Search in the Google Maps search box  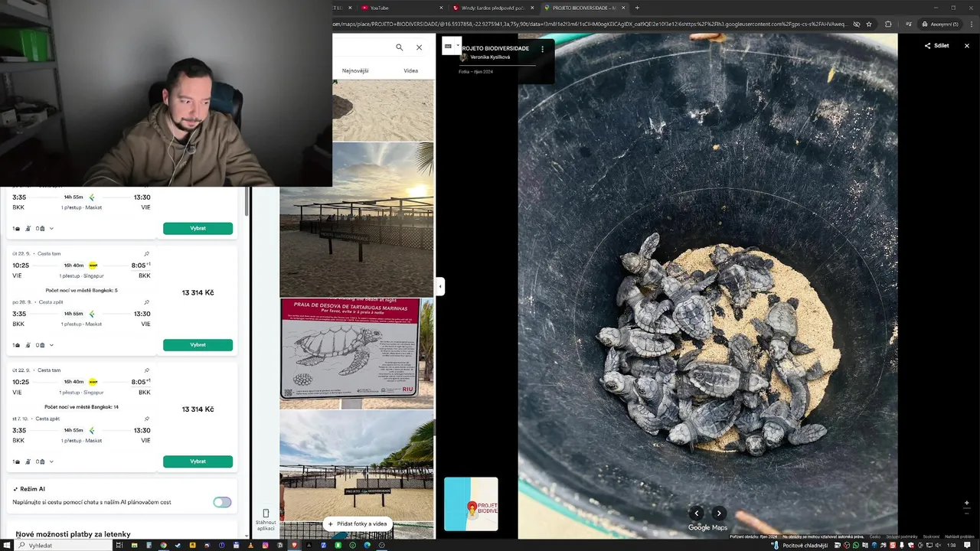[x=399, y=47]
